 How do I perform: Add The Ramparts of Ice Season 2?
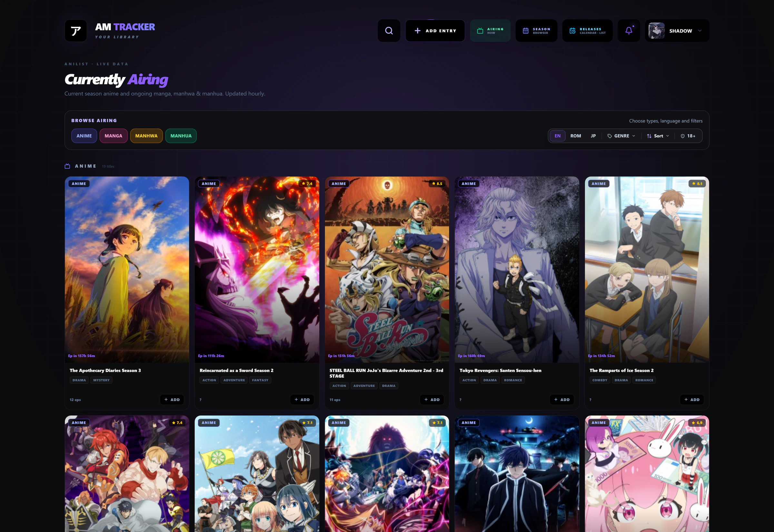pyautogui.click(x=692, y=400)
